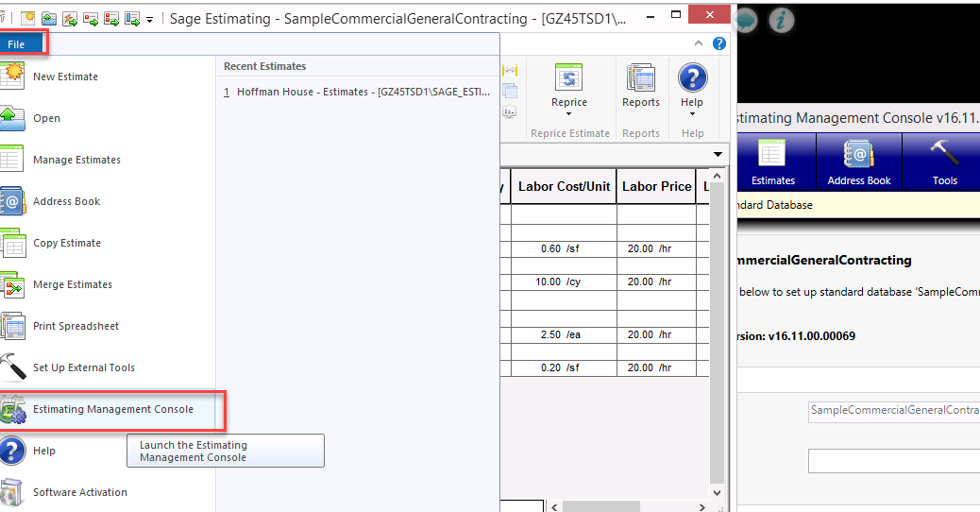Click the Copy Estimate icon
The height and width of the screenshot is (512, 980).
[x=12, y=243]
